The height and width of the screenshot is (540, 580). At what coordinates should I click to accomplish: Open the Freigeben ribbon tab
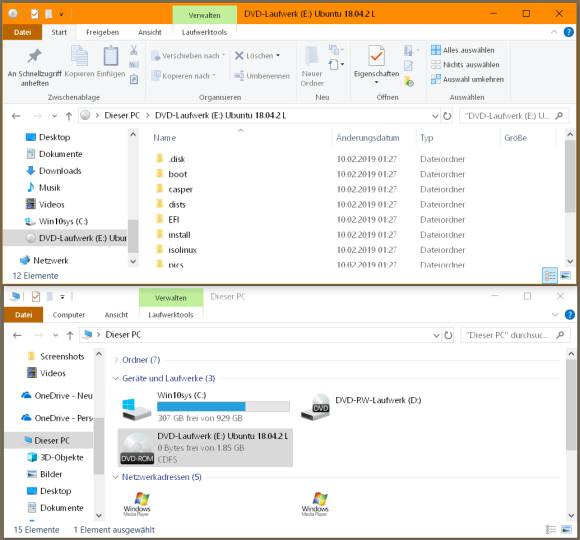(x=102, y=33)
